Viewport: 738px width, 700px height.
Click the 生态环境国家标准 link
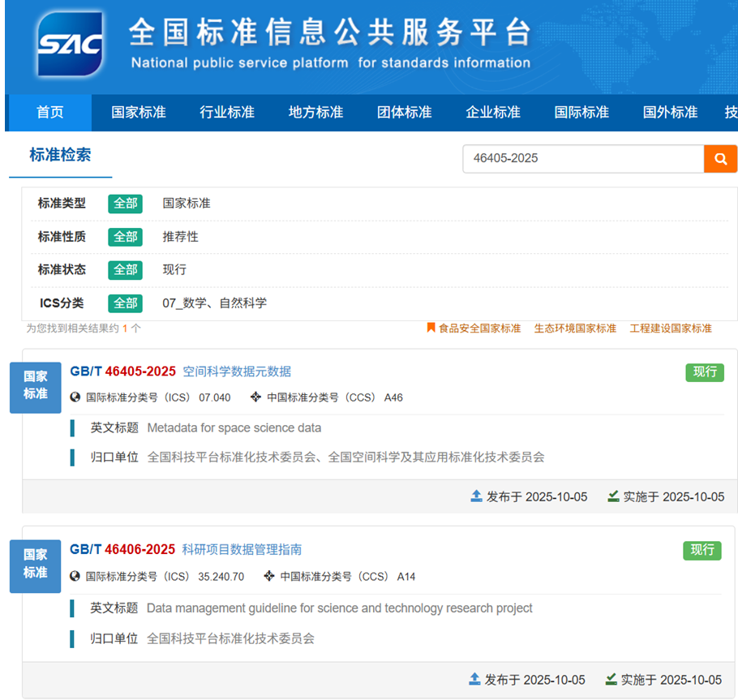(x=575, y=329)
